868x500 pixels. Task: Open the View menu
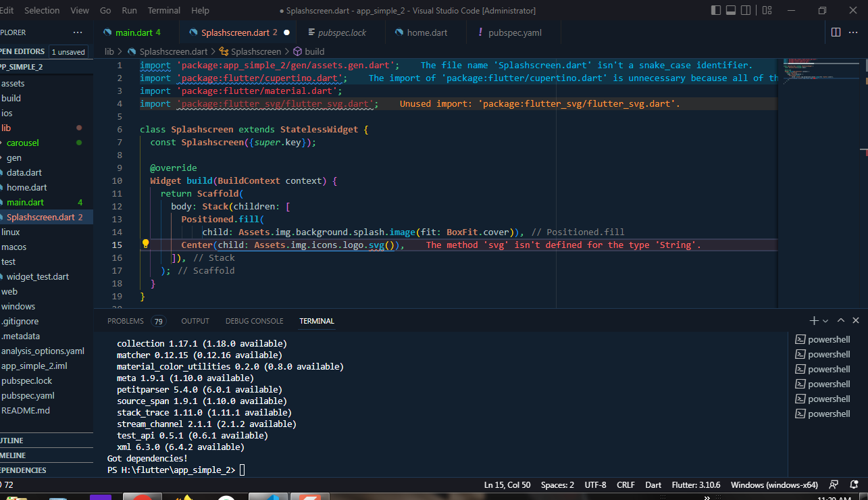pyautogui.click(x=80, y=11)
